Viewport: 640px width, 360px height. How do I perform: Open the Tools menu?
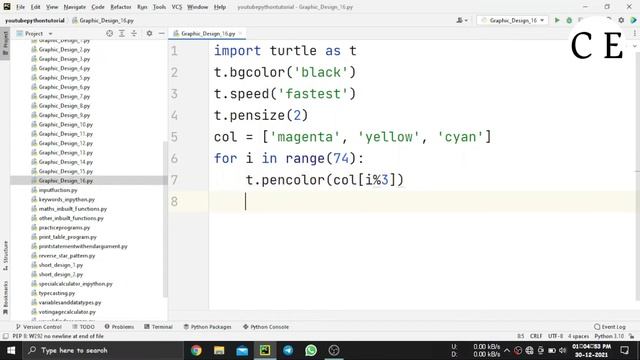[x=159, y=7]
